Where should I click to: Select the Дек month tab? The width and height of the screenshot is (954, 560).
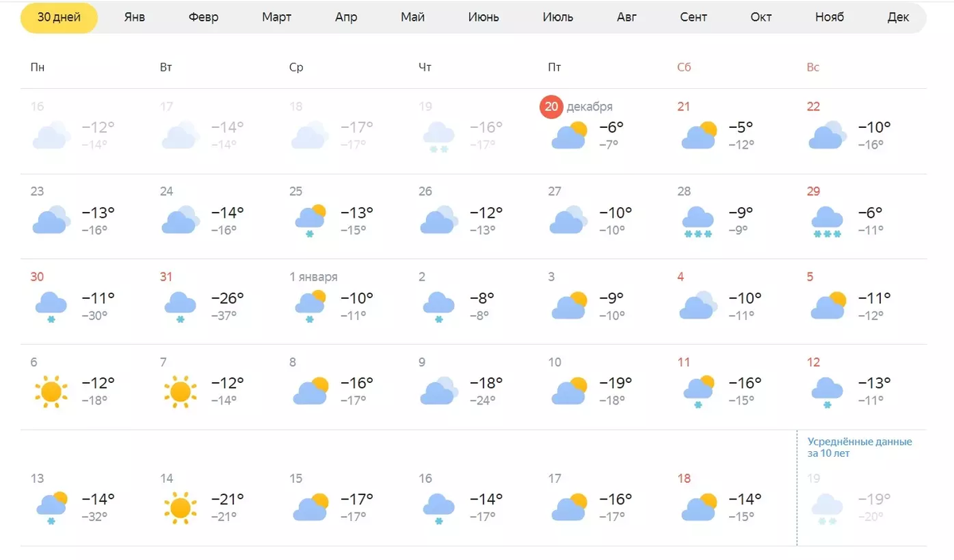[898, 17]
